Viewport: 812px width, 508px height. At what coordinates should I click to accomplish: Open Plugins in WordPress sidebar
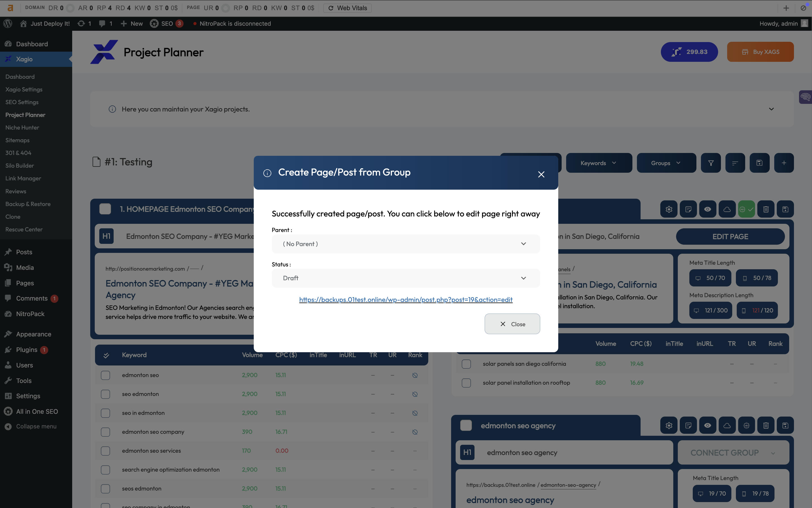pos(27,350)
